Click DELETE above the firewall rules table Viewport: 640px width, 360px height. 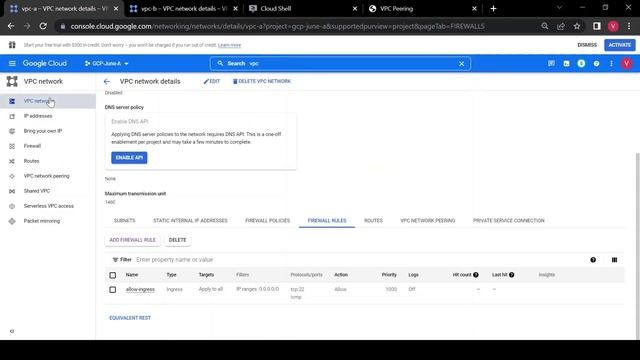pos(177,240)
